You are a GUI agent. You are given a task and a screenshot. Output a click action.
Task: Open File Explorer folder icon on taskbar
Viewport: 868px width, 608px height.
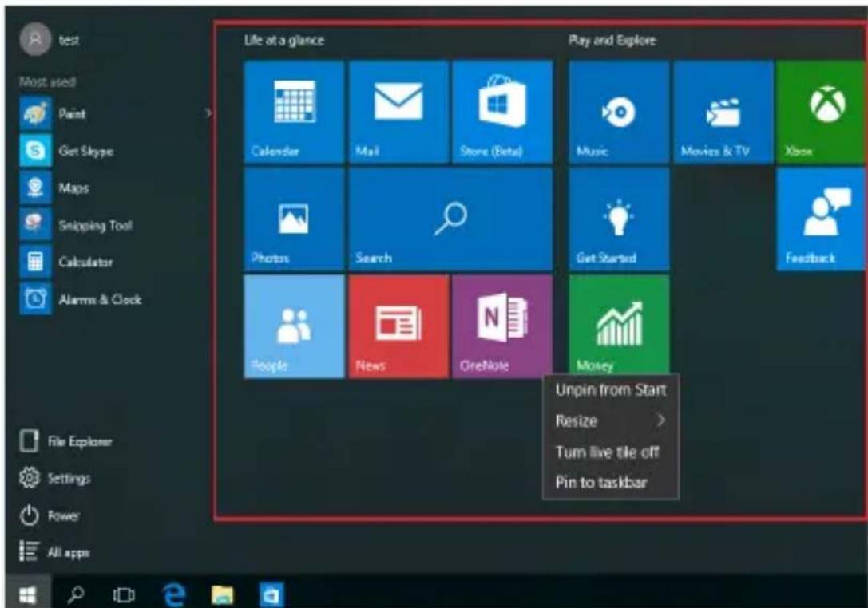pos(222,595)
